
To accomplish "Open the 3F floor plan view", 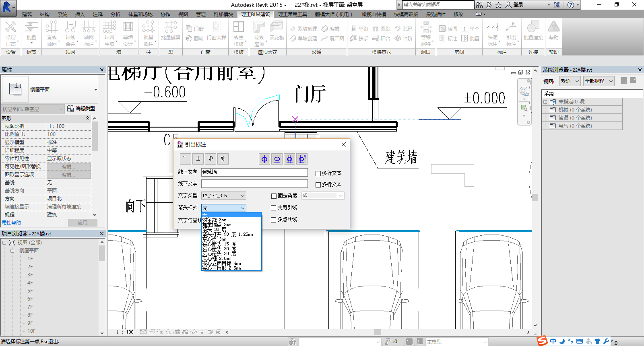I will click(x=30, y=275).
